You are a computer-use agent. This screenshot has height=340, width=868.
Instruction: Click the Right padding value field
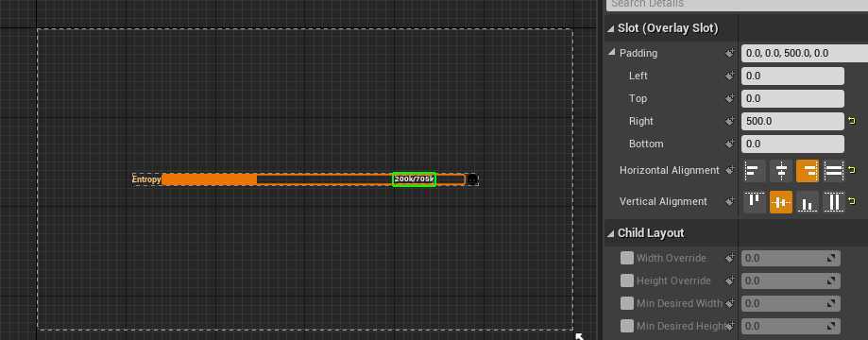pyautogui.click(x=792, y=121)
